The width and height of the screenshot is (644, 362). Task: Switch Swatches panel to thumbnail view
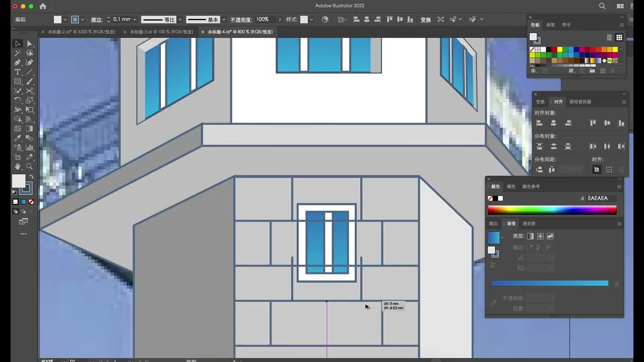point(619,37)
